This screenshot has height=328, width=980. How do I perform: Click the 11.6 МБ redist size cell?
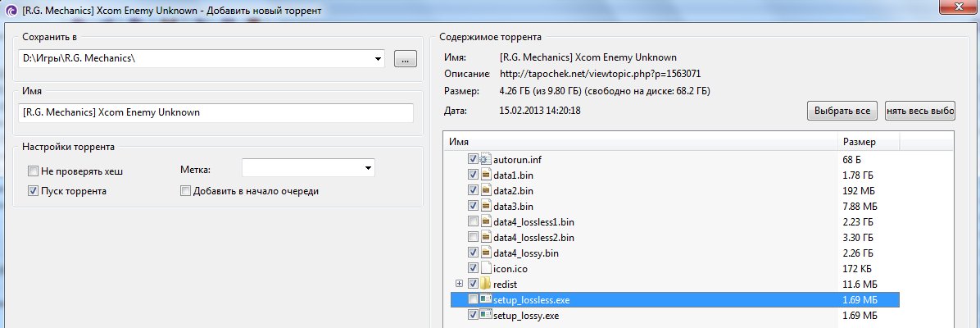click(859, 285)
